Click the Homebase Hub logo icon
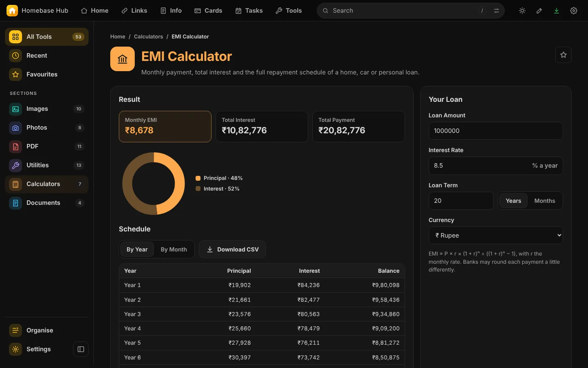The height and width of the screenshot is (368, 588). pos(12,11)
